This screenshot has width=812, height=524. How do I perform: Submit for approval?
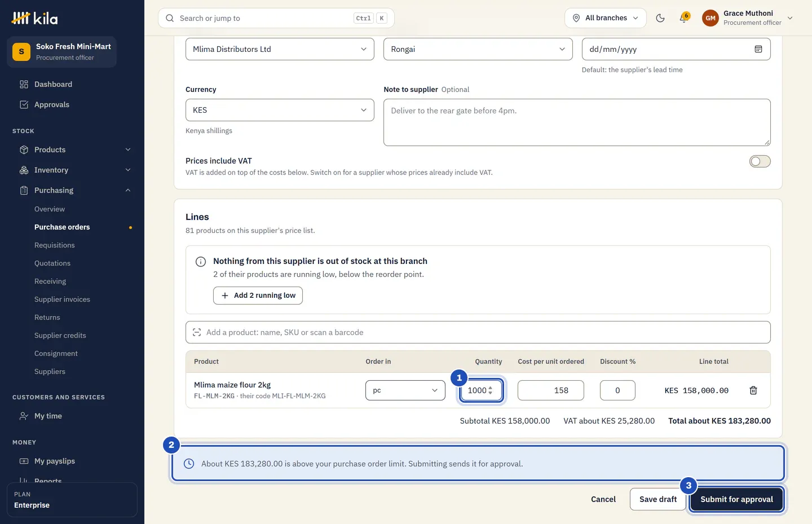click(736, 499)
